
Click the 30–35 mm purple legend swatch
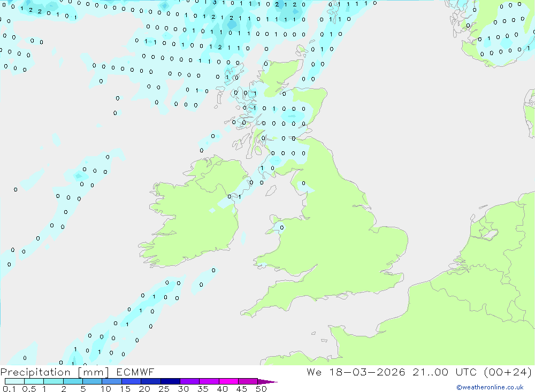coord(190,381)
